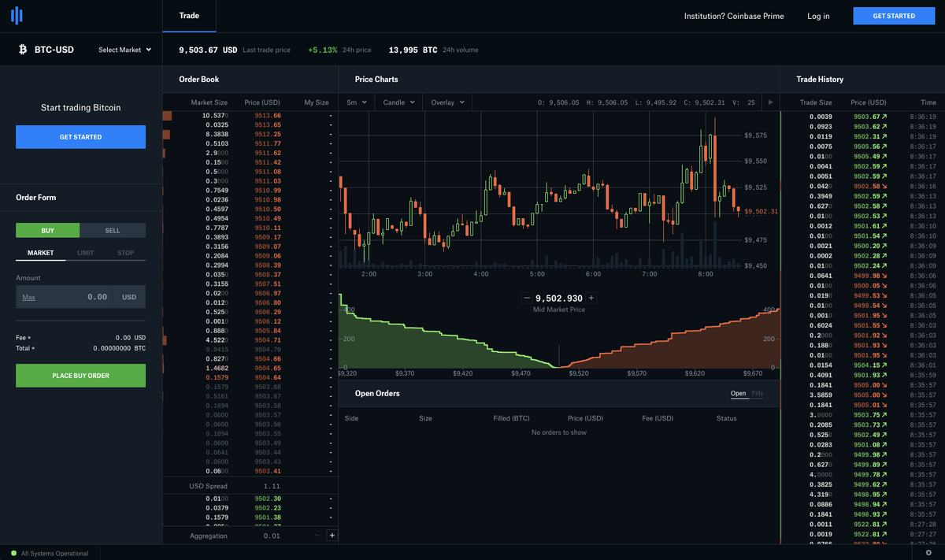Select the STOP order type tab

click(x=125, y=253)
